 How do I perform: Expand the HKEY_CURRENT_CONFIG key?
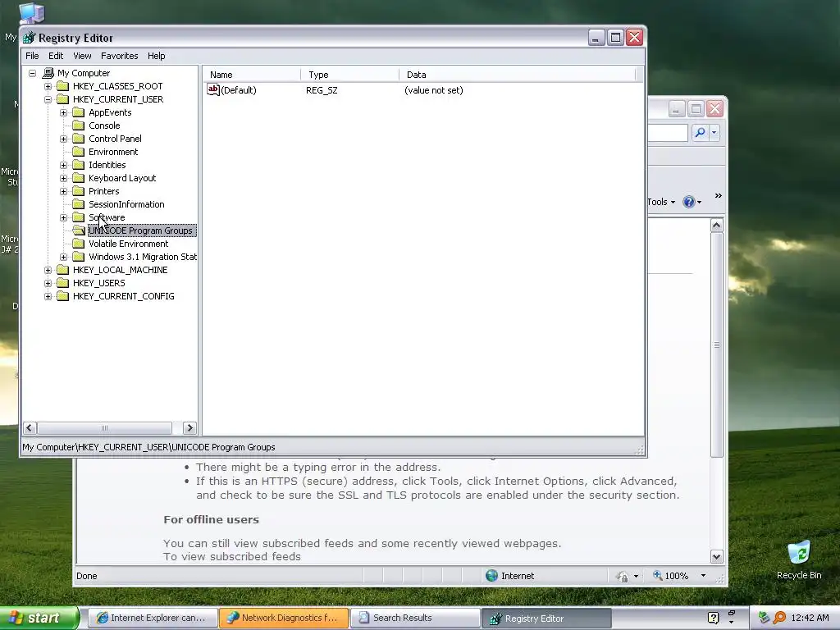point(48,296)
